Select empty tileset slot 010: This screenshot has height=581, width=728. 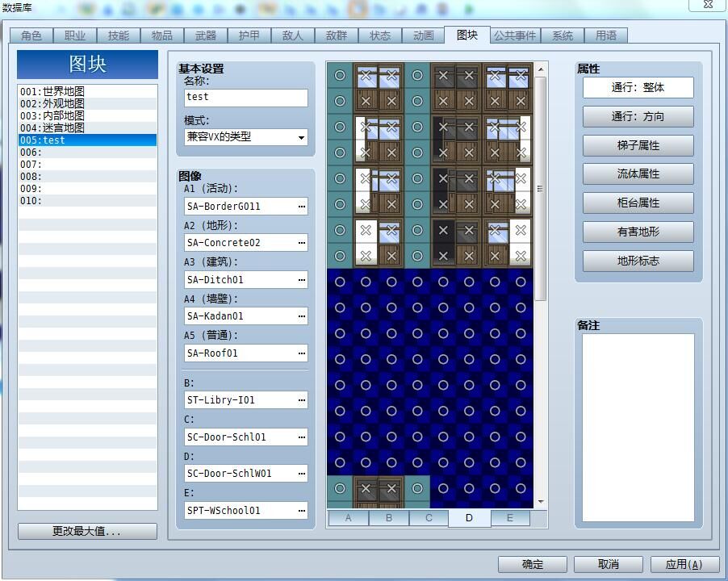coord(87,200)
